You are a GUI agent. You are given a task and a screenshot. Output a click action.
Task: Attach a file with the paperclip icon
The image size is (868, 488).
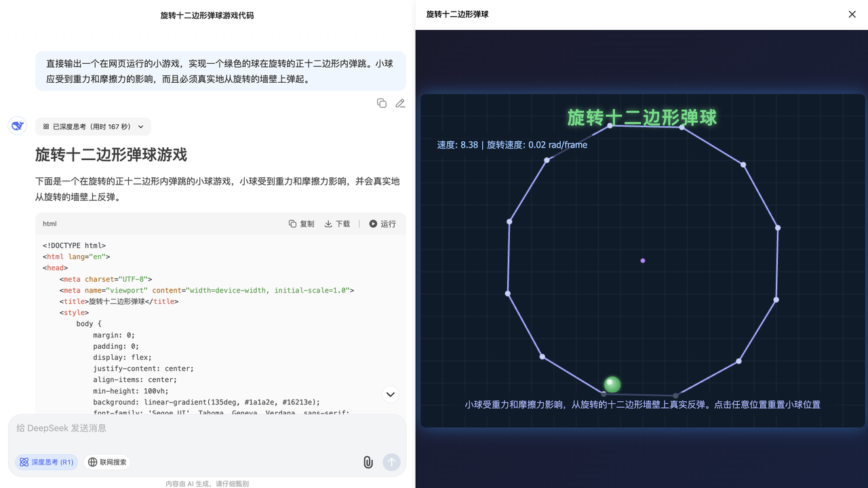click(x=368, y=462)
